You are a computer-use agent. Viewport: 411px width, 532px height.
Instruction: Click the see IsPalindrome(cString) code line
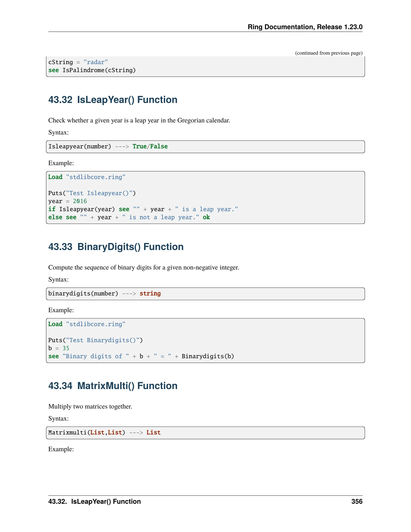tap(92, 70)
